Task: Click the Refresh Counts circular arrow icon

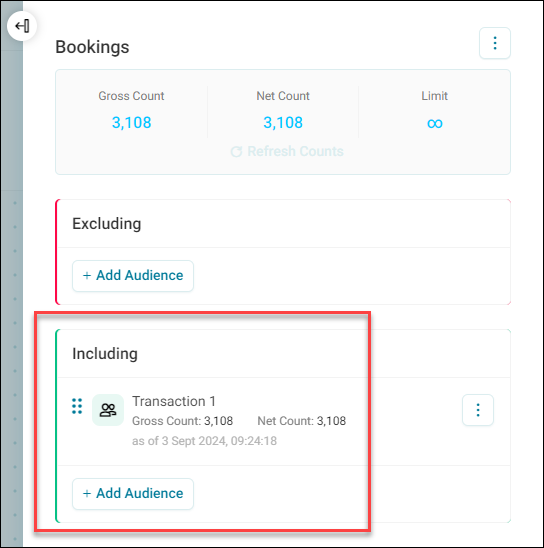Action: [236, 152]
